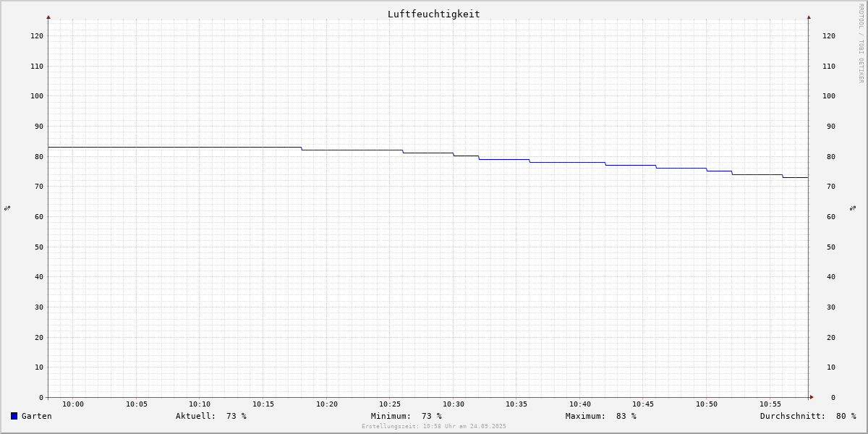
Task: Click the 110 label on right axis
Action: coord(829,67)
